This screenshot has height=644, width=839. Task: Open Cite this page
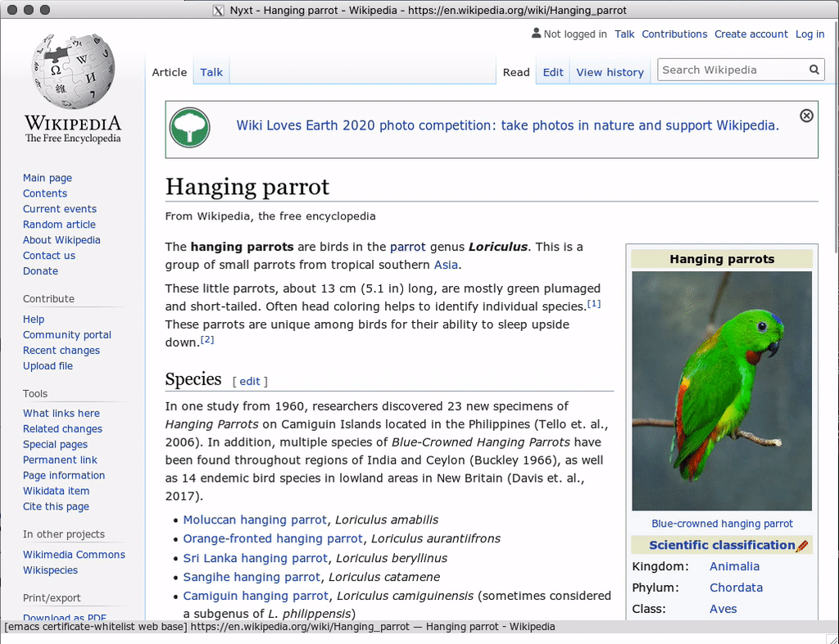pos(56,506)
